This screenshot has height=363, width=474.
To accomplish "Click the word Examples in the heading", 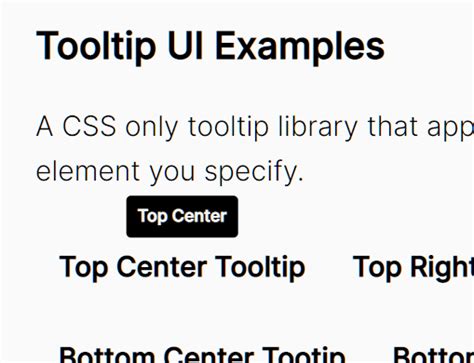I will pos(300,47).
